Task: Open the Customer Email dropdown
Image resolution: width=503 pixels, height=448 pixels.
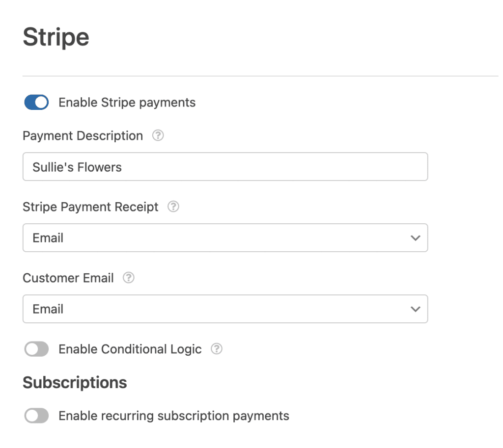Action: coord(225,309)
